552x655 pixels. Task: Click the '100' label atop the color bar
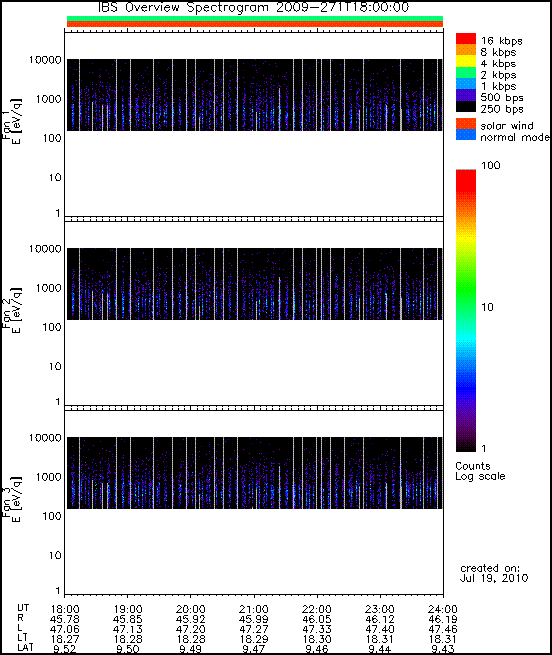491,165
